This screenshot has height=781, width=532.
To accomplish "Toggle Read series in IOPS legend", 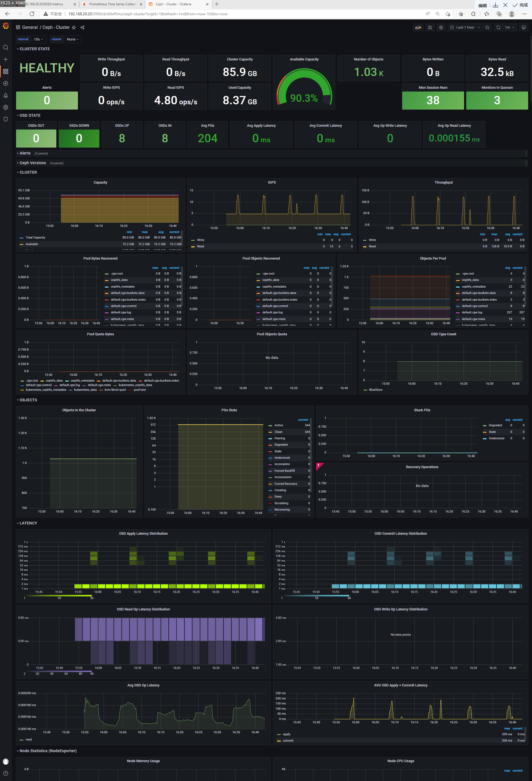I will coord(201,246).
